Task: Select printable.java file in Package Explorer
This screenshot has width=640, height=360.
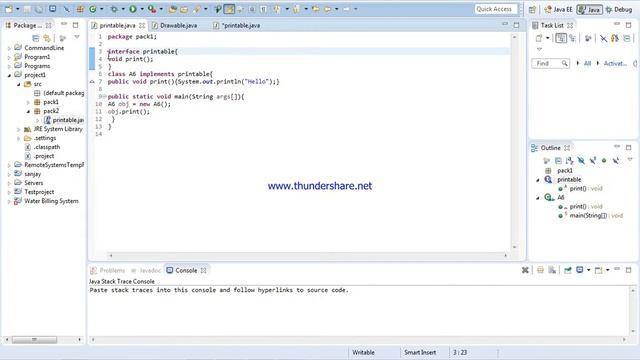Action: pyautogui.click(x=63, y=120)
